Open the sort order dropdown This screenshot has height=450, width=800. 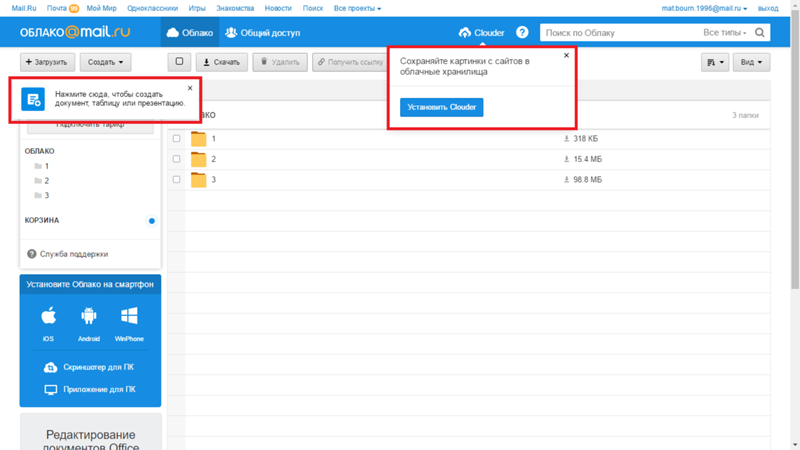click(x=715, y=62)
